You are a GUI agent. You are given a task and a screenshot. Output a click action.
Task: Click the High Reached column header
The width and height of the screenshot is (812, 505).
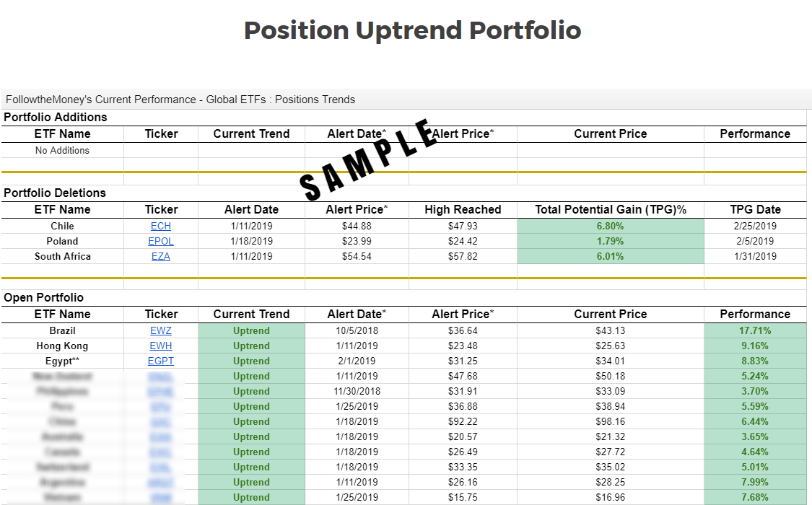(x=463, y=209)
